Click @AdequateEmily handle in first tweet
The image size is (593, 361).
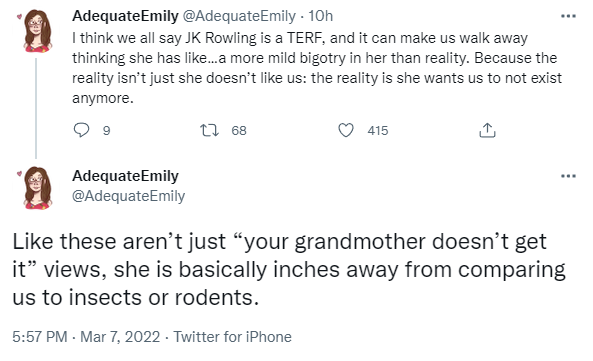(239, 16)
